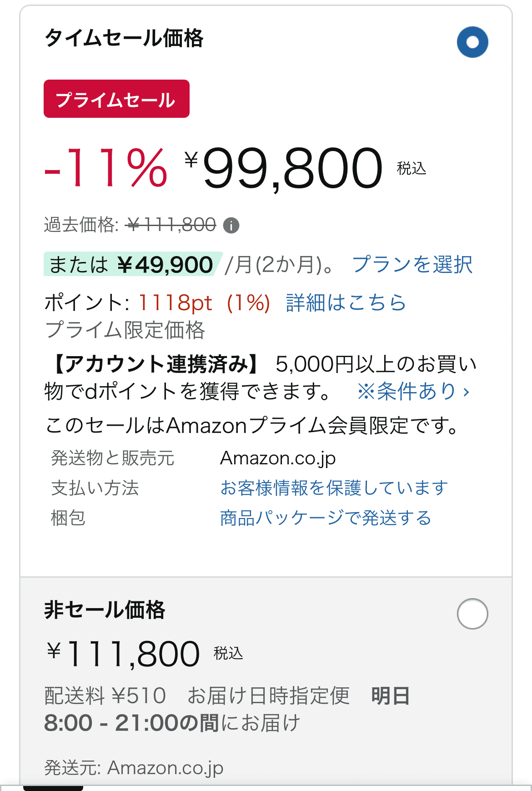Click the プライムセール badge
532x791 pixels.
tap(116, 100)
